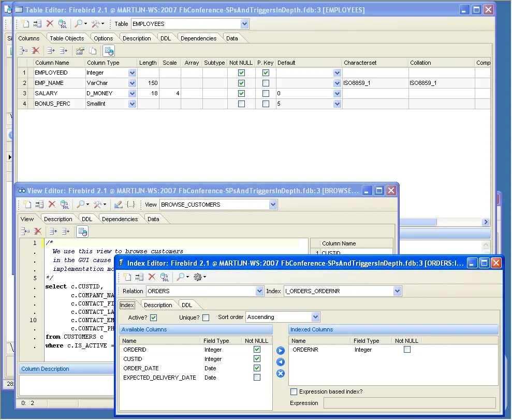
Task: Click DDL export icon in Table Editor toolbar
Action: (x=62, y=24)
